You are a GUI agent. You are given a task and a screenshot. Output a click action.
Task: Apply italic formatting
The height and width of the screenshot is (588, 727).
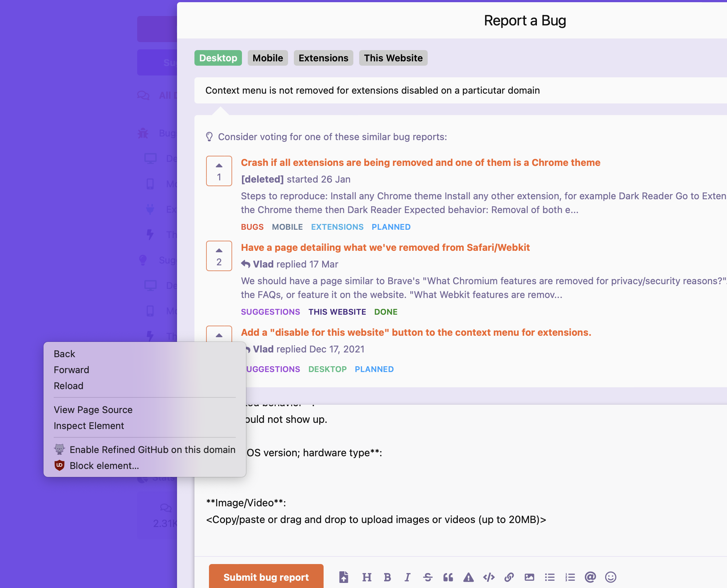pos(407,577)
